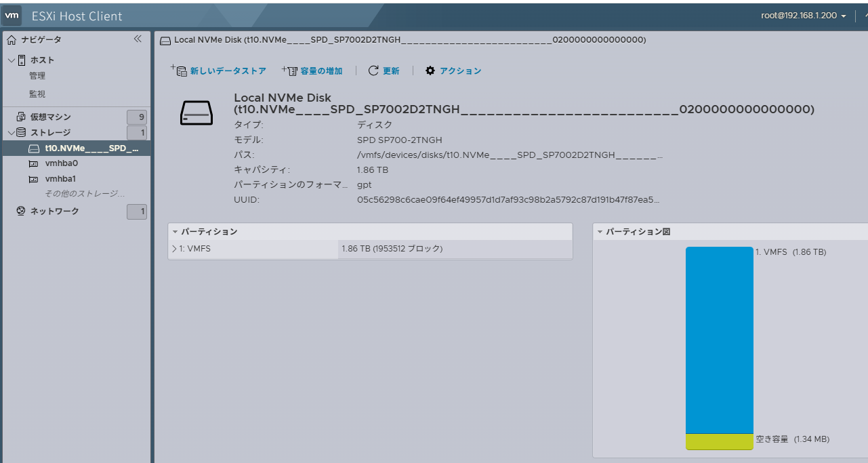The height and width of the screenshot is (463, 868).
Task: Click the Network (ネットワーク) globe icon
Action: pyautogui.click(x=20, y=212)
